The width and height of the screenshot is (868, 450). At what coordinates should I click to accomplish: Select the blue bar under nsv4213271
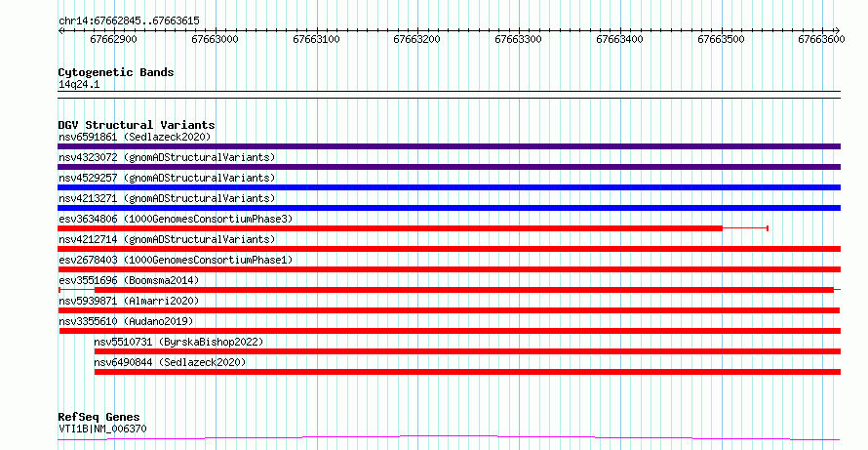tap(449, 208)
